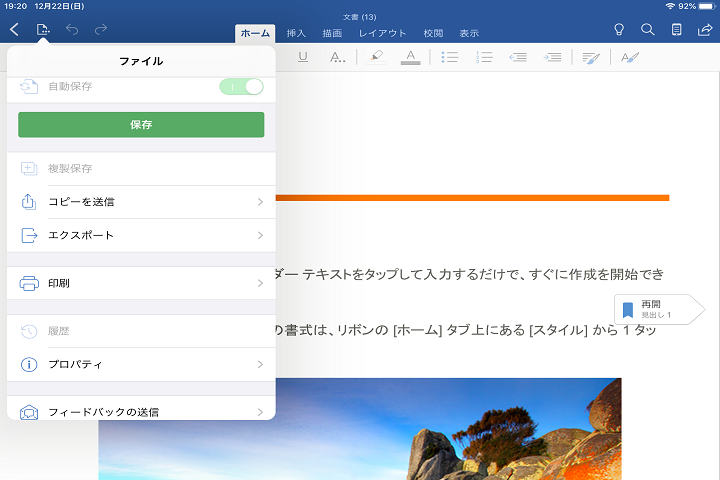
Task: Click the history clock icon
Action: pyautogui.click(x=29, y=331)
